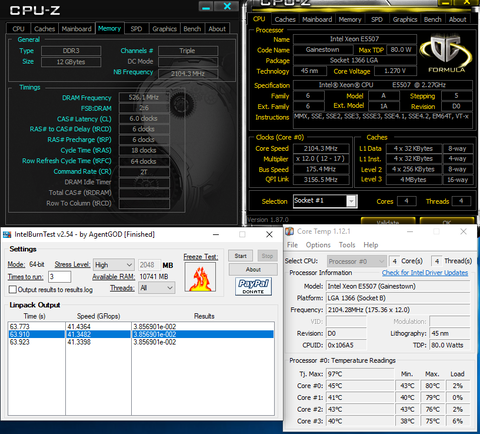The width and height of the screenshot is (480, 434).
Task: Click the NB Frequency 2104.3 MHz value
Action: [188, 73]
